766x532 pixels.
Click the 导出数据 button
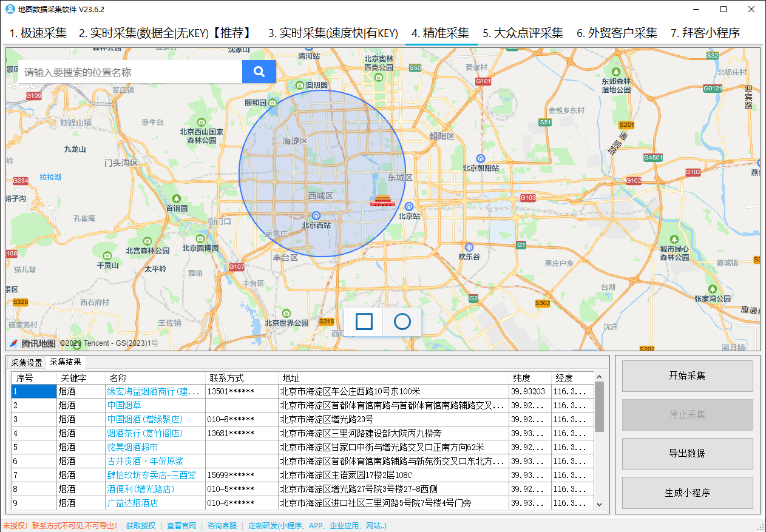(687, 453)
